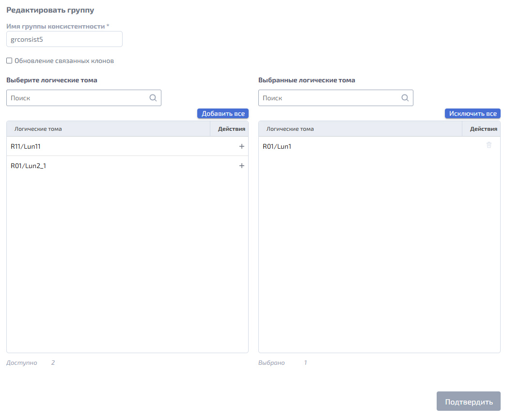
Task: Click the search magnifier in selected volumes
Action: (x=405, y=98)
